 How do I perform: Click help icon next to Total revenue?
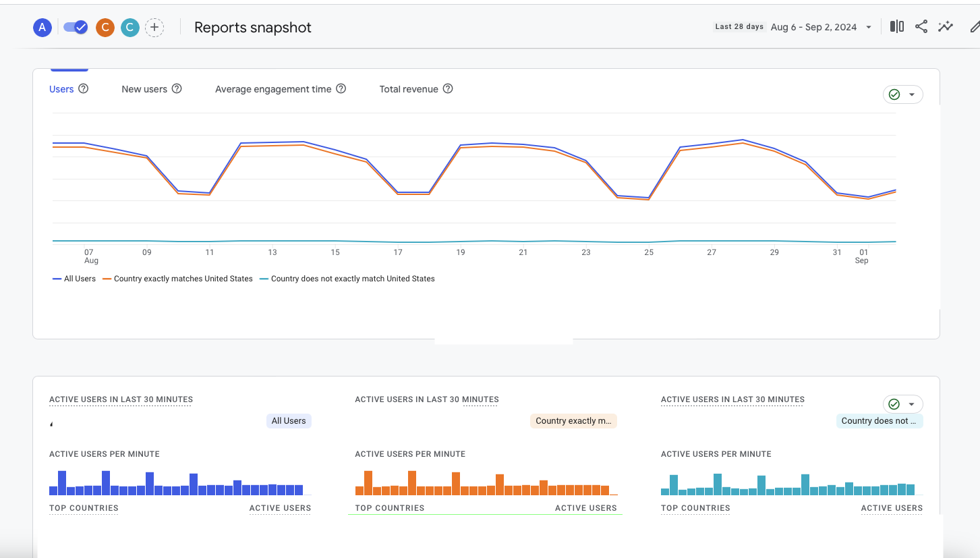[x=448, y=89]
